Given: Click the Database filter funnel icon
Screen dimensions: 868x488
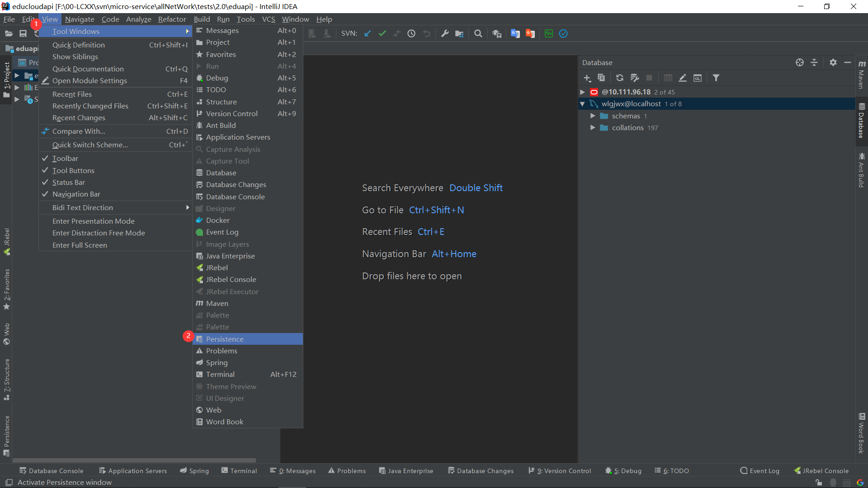Looking at the screenshot, I should click(x=716, y=78).
